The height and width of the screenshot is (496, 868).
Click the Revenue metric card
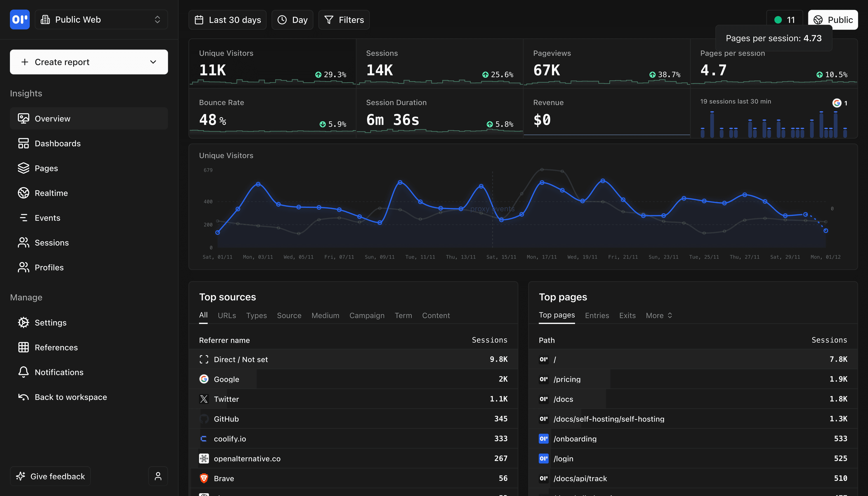pos(606,112)
